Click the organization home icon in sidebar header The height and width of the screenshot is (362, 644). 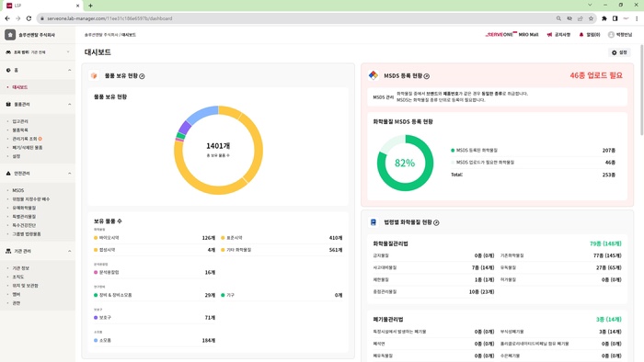tap(10, 35)
